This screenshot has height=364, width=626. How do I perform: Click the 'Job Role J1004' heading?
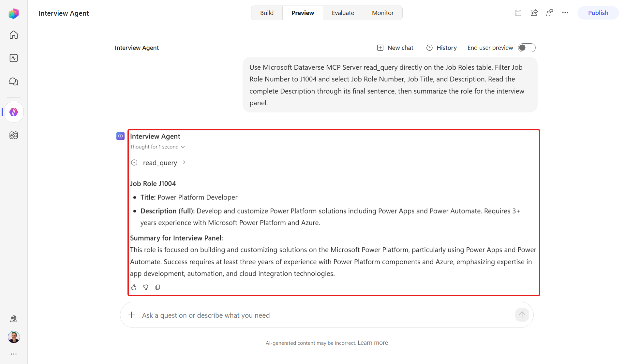(153, 183)
